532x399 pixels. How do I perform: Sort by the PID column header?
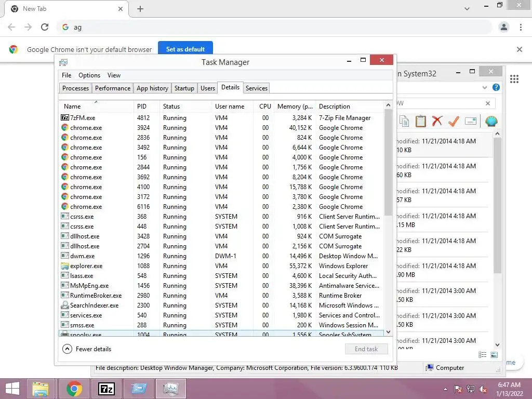click(x=147, y=107)
